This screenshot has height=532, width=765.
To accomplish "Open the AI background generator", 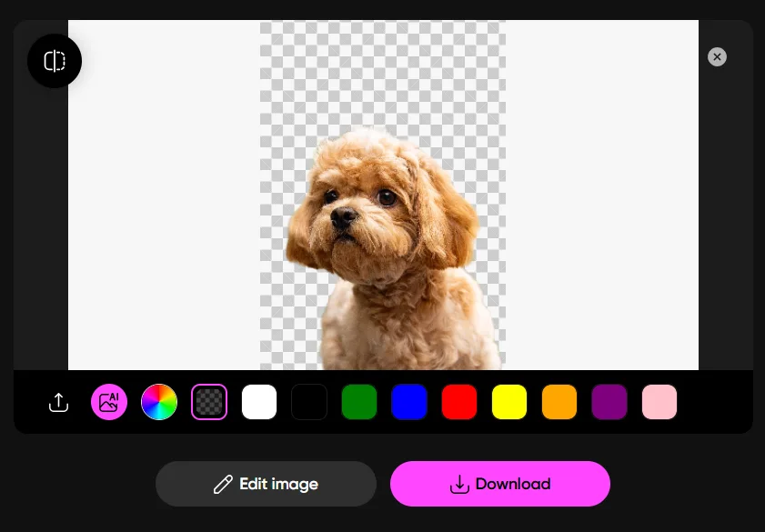I will [x=109, y=402].
